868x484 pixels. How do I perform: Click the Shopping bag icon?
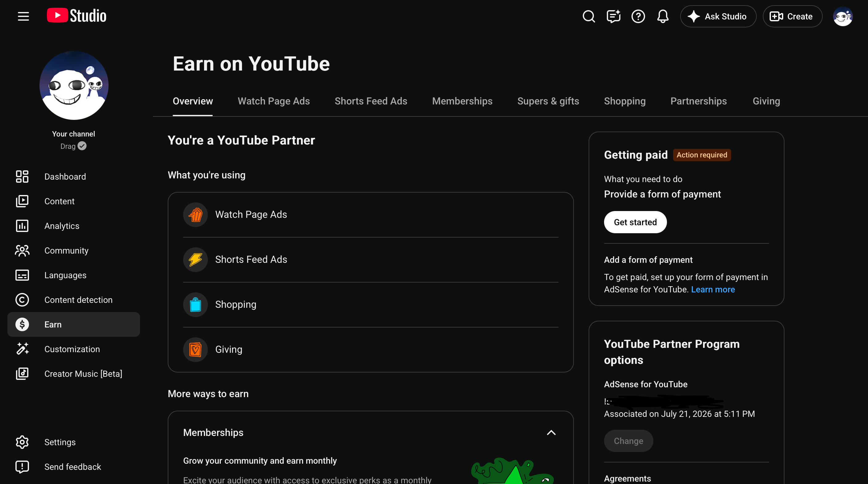pyautogui.click(x=195, y=305)
